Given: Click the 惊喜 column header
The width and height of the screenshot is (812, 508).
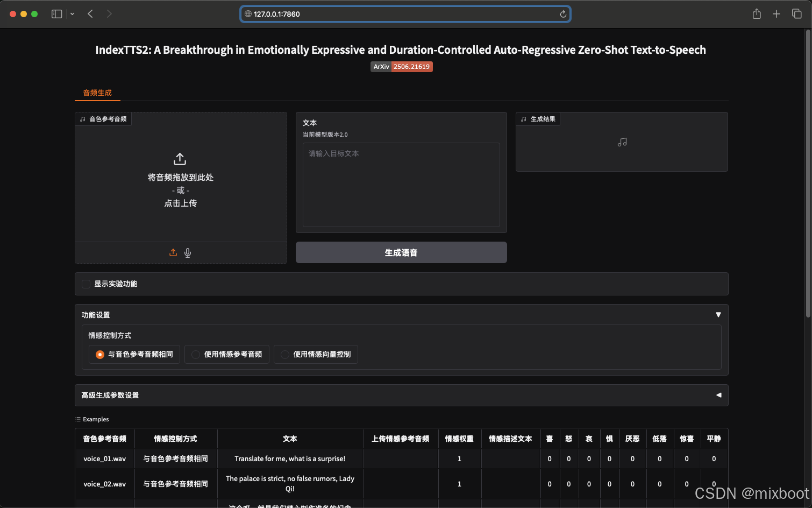Looking at the screenshot, I should [x=687, y=439].
